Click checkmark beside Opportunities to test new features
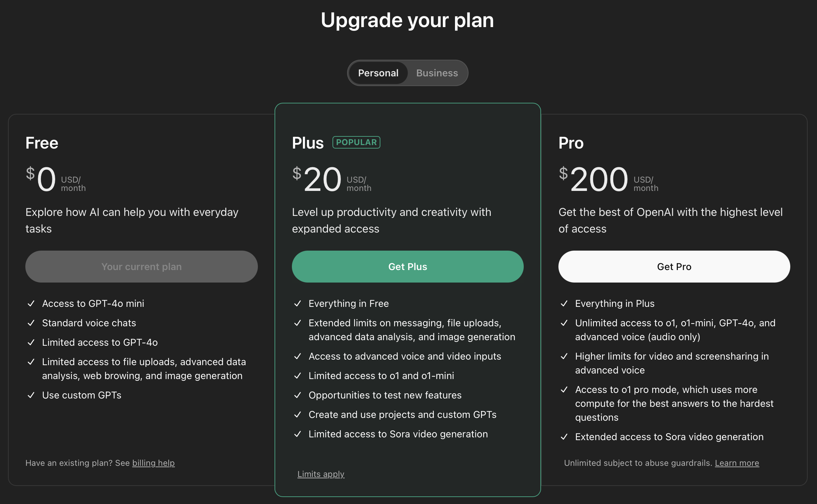Screen dimensions: 817x504 point(297,395)
